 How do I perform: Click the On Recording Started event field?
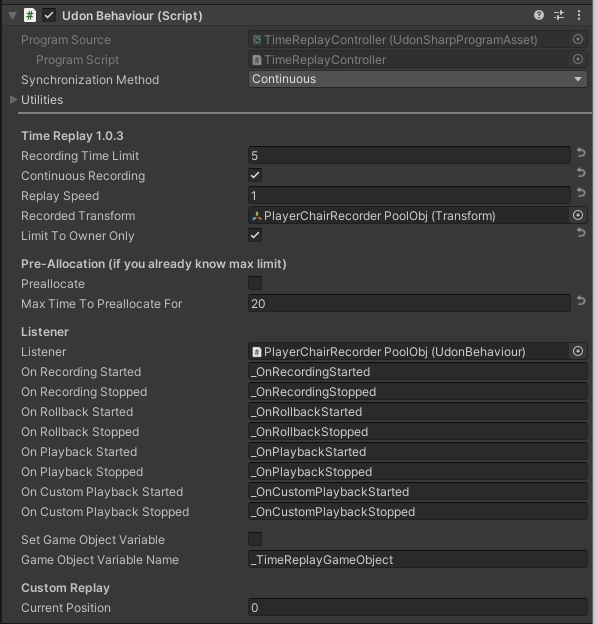coord(418,372)
